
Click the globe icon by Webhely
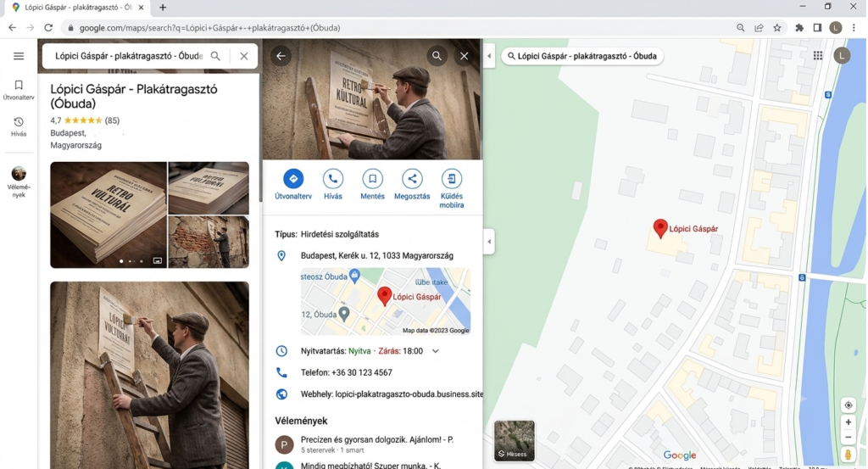pyautogui.click(x=281, y=394)
